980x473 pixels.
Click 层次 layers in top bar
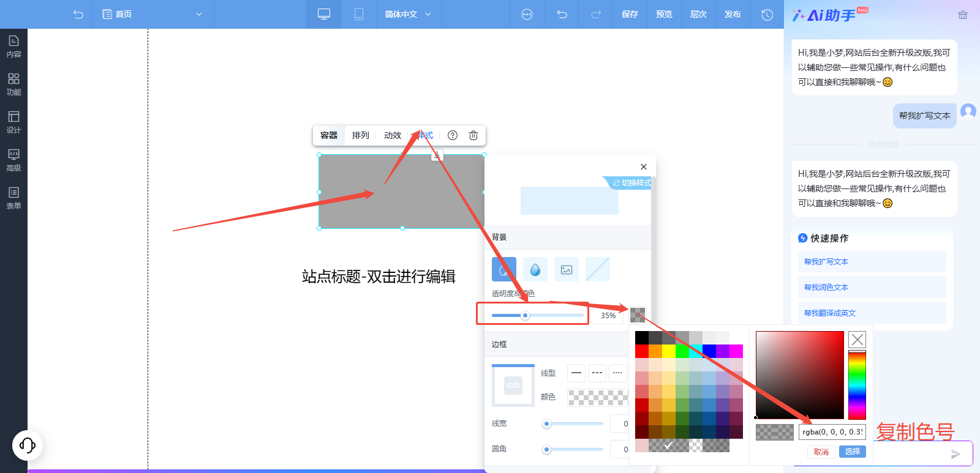[x=698, y=14]
